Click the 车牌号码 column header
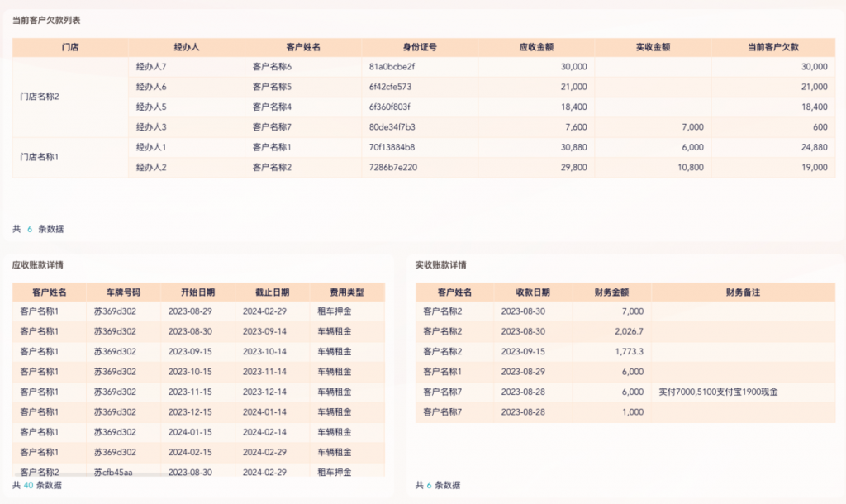 point(123,292)
